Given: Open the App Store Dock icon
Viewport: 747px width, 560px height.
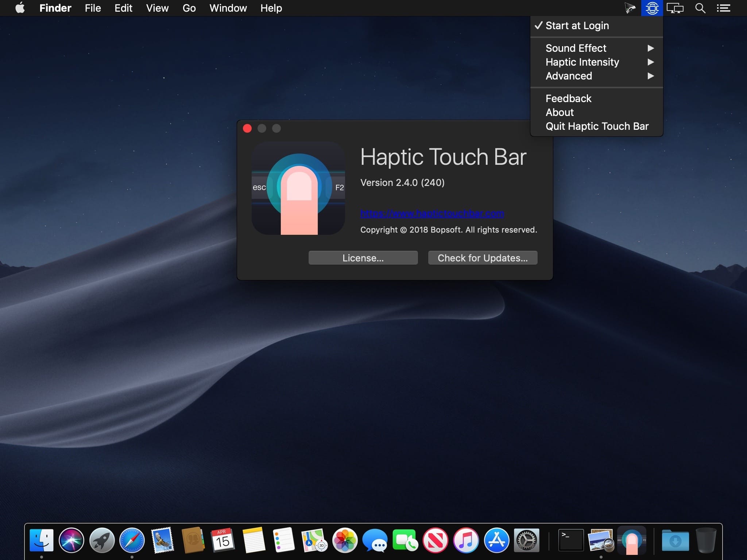Looking at the screenshot, I should (496, 540).
